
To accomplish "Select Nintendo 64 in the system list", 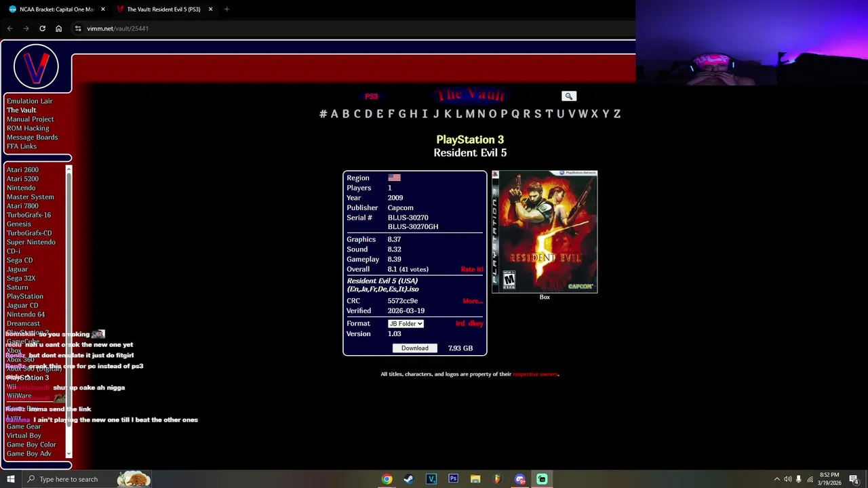I will (26, 314).
